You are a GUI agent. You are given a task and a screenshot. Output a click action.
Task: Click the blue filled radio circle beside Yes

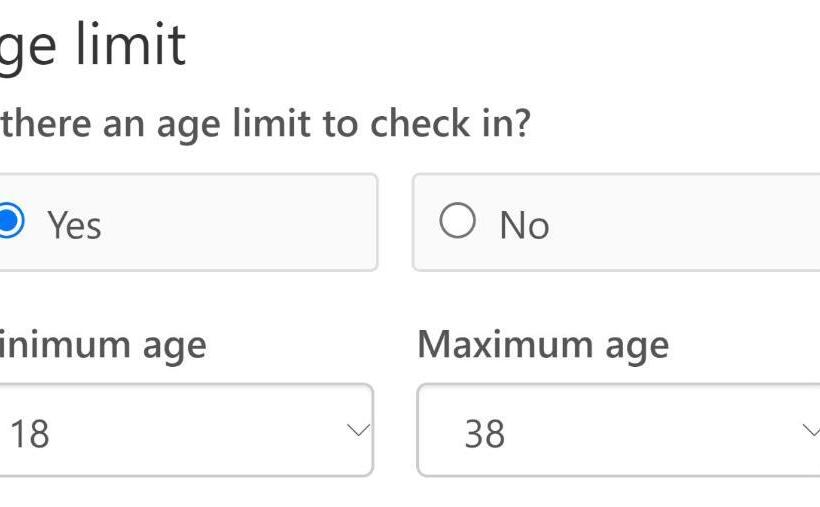tap(8, 222)
